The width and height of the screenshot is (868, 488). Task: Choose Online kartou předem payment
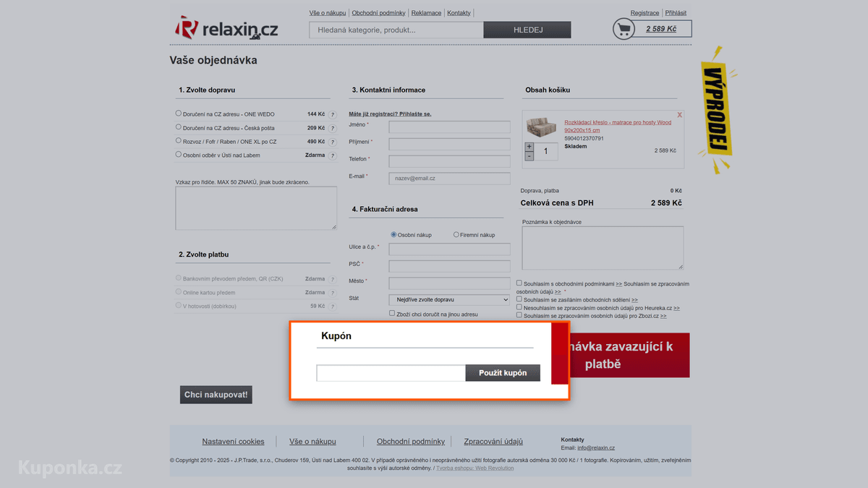click(x=179, y=291)
